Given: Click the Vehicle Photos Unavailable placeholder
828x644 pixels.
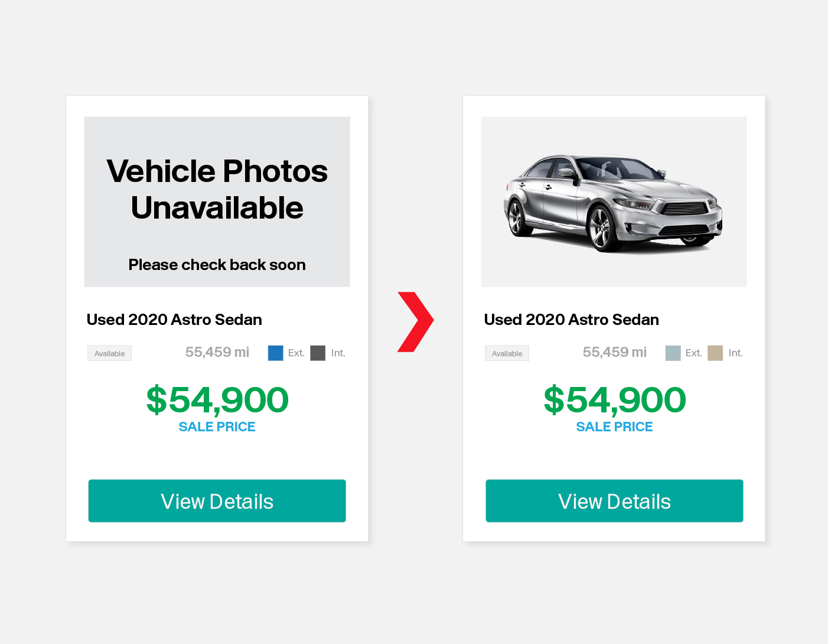Looking at the screenshot, I should pyautogui.click(x=217, y=202).
